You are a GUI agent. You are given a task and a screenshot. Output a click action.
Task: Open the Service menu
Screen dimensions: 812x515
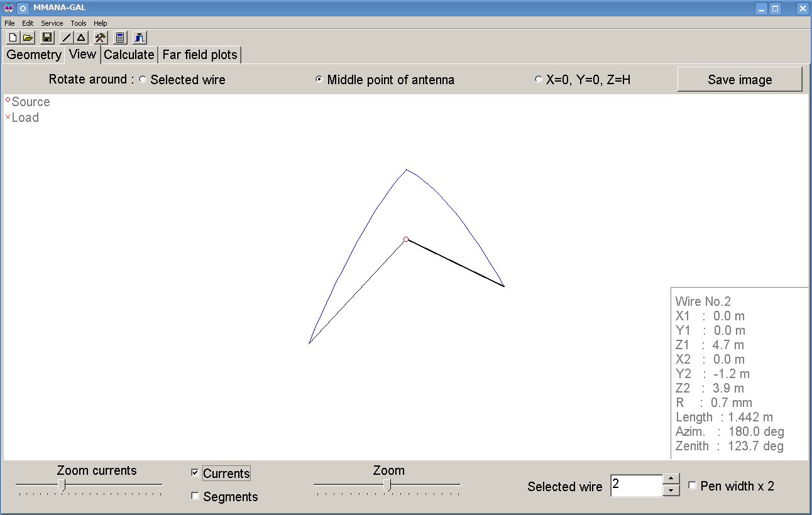click(x=52, y=23)
